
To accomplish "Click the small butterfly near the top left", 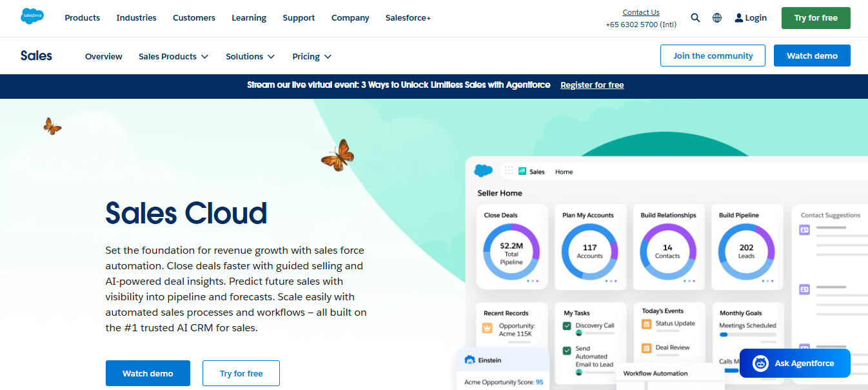I will [52, 126].
